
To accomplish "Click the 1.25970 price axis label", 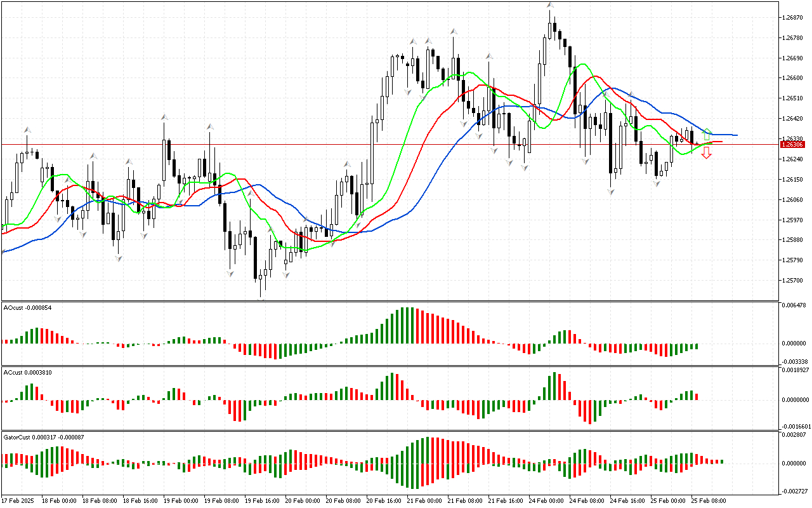I will pyautogui.click(x=794, y=220).
